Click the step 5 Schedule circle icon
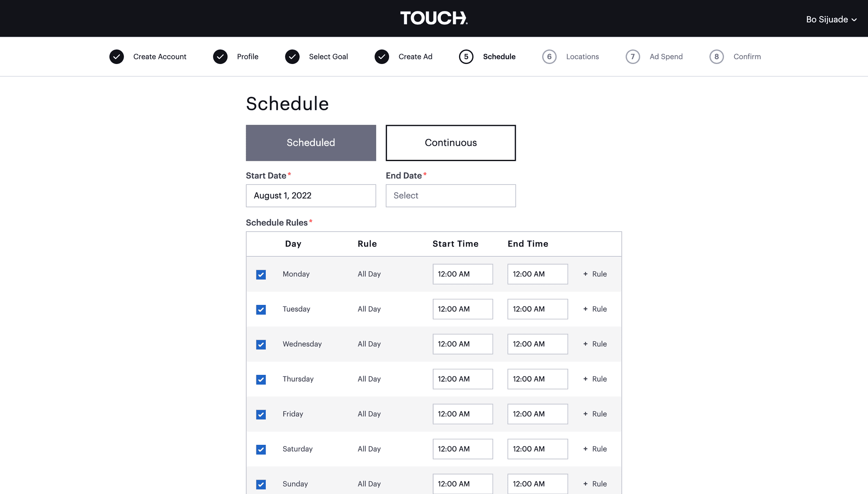The width and height of the screenshot is (868, 494). click(x=466, y=57)
